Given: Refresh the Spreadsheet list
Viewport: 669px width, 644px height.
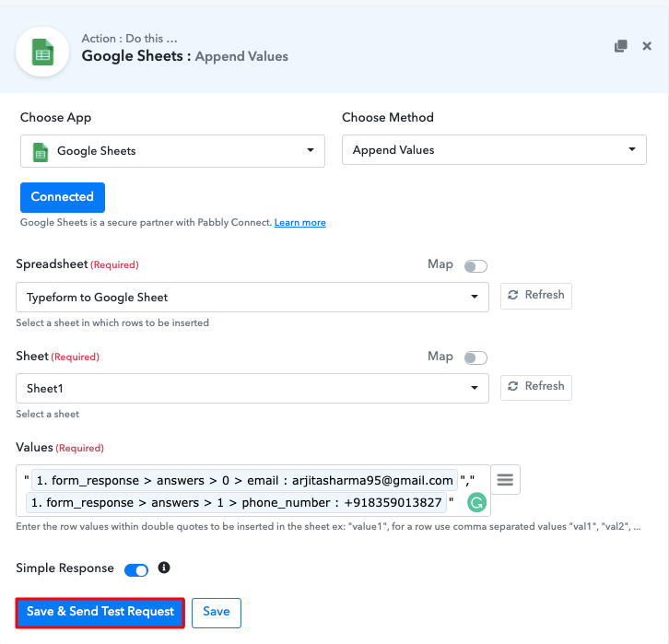Looking at the screenshot, I should [x=536, y=296].
